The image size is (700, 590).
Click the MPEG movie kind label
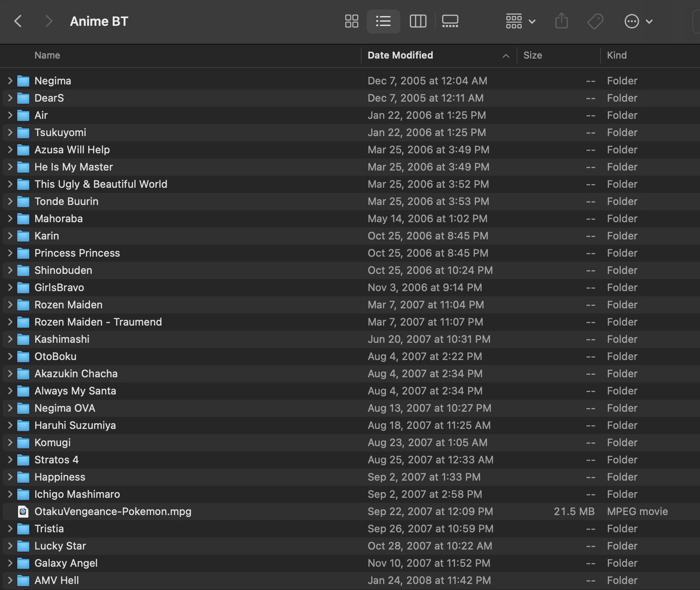[x=638, y=511]
